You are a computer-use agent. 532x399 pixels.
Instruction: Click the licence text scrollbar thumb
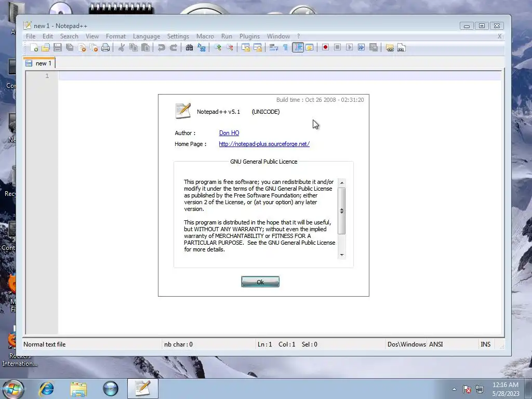pos(342,211)
